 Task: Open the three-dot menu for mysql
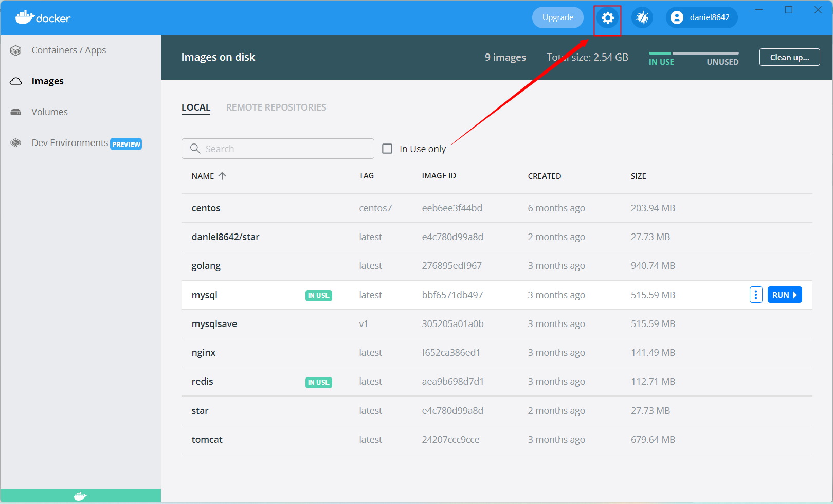(756, 295)
